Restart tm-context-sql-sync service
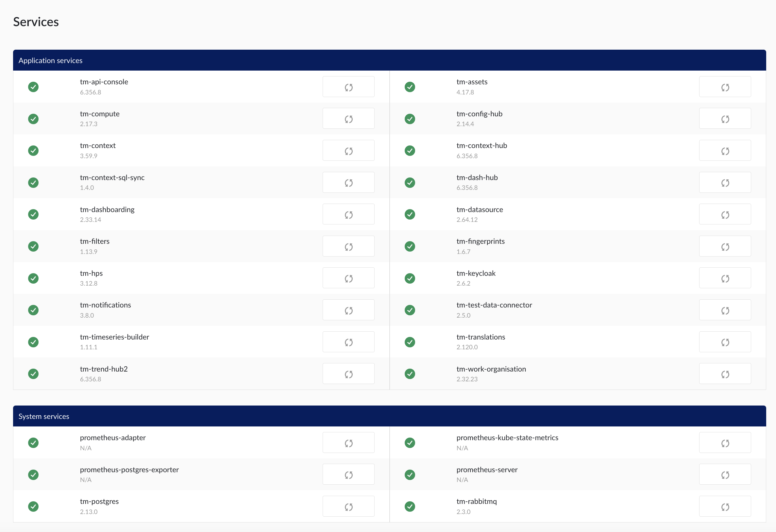Image resolution: width=776 pixels, height=532 pixels. pyautogui.click(x=348, y=182)
